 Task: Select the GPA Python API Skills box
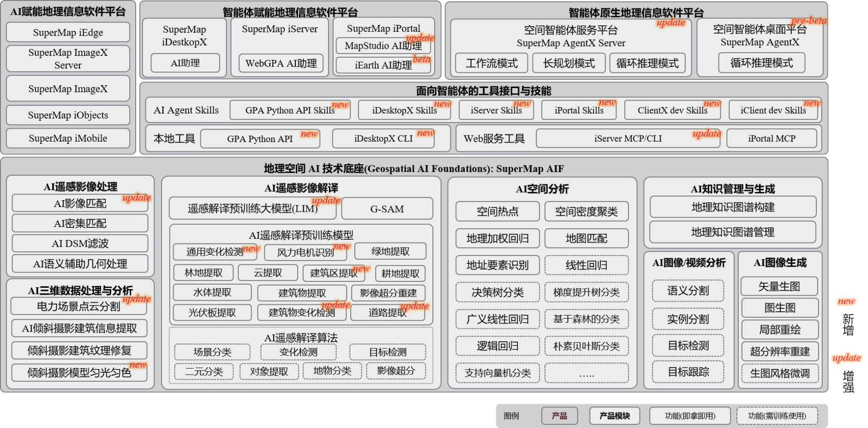290,110
